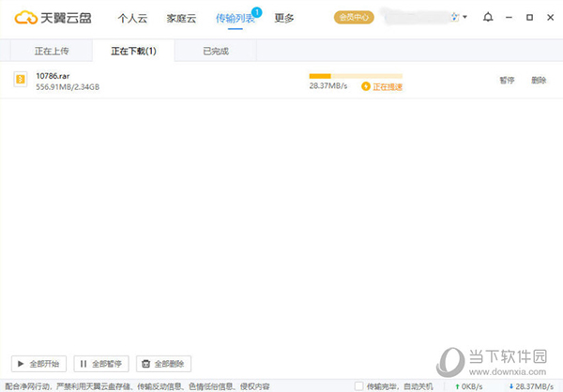Click the 10786.rar archive file icon
The image size is (563, 392).
[21, 79]
